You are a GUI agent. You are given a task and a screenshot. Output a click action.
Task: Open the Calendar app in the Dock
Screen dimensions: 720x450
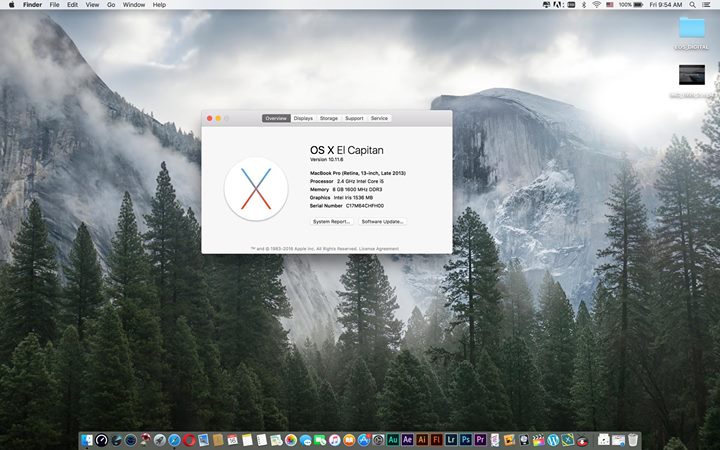click(x=232, y=440)
